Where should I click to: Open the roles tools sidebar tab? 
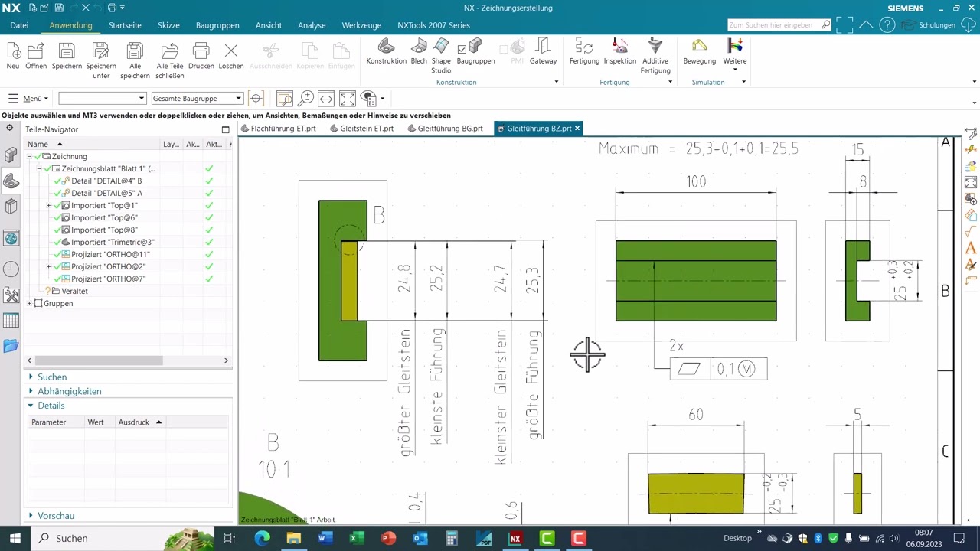(x=11, y=295)
